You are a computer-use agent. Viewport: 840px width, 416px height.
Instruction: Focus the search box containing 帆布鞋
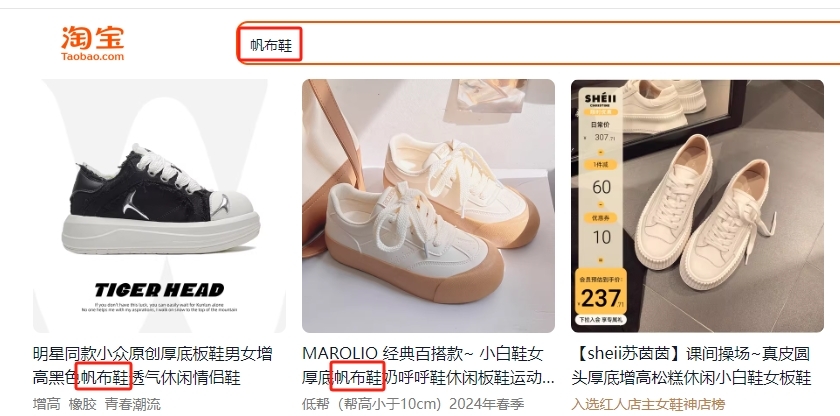point(538,43)
